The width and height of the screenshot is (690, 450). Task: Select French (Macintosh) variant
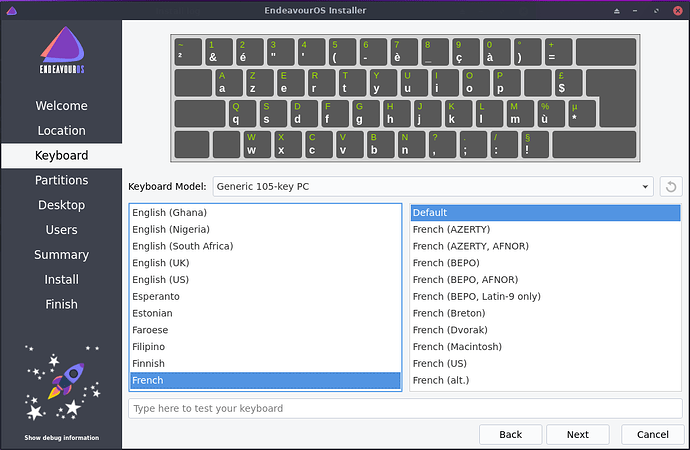pyautogui.click(x=545, y=347)
